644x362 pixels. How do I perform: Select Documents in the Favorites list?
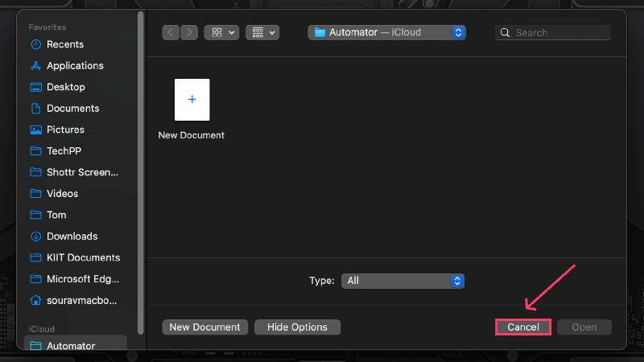pos(72,109)
